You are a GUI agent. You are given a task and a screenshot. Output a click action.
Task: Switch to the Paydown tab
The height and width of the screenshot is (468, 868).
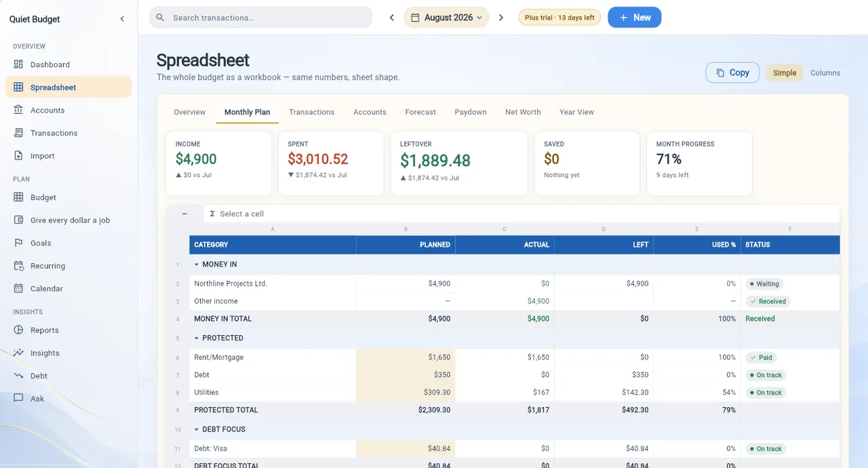click(471, 112)
